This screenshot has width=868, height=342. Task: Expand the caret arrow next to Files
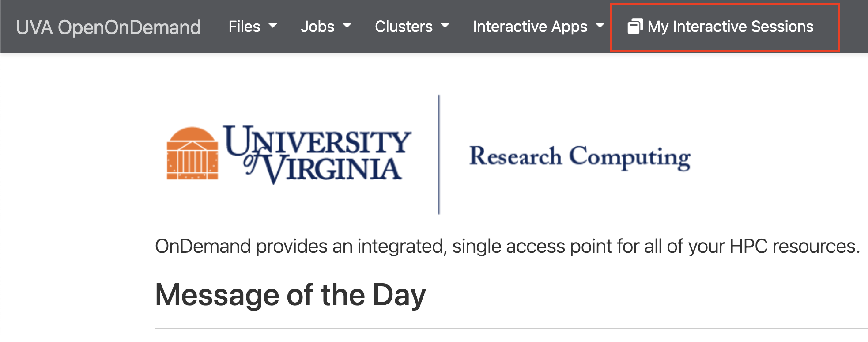pyautogui.click(x=273, y=26)
